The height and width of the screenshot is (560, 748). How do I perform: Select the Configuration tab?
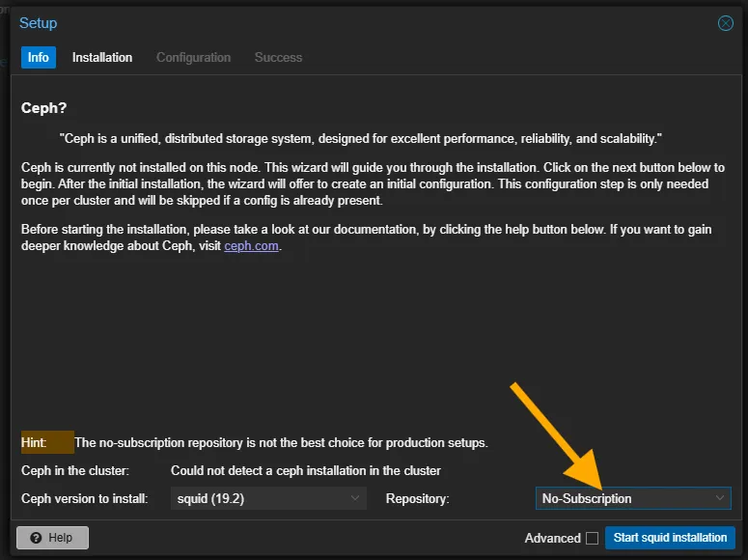(193, 58)
